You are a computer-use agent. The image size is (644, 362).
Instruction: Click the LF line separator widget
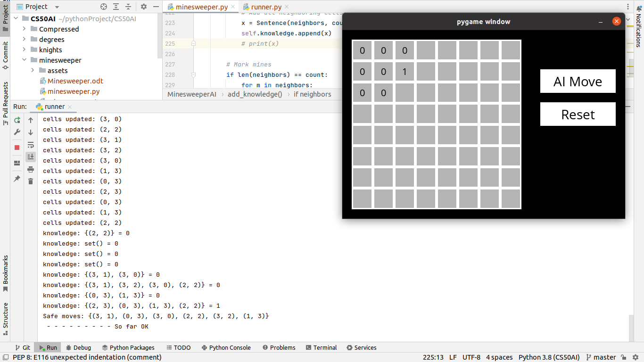pyautogui.click(x=453, y=357)
